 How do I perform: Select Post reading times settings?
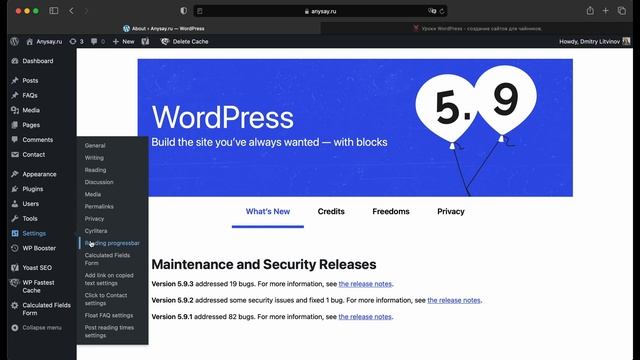tap(109, 331)
